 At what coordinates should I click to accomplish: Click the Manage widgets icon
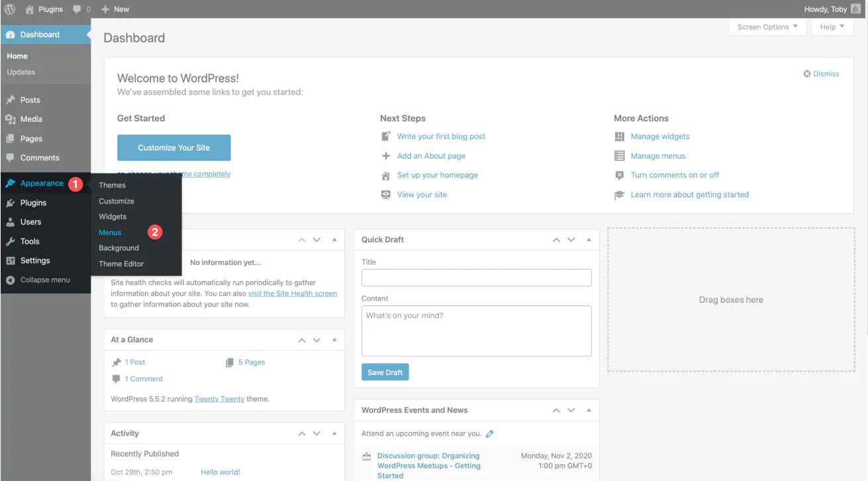[x=620, y=136]
